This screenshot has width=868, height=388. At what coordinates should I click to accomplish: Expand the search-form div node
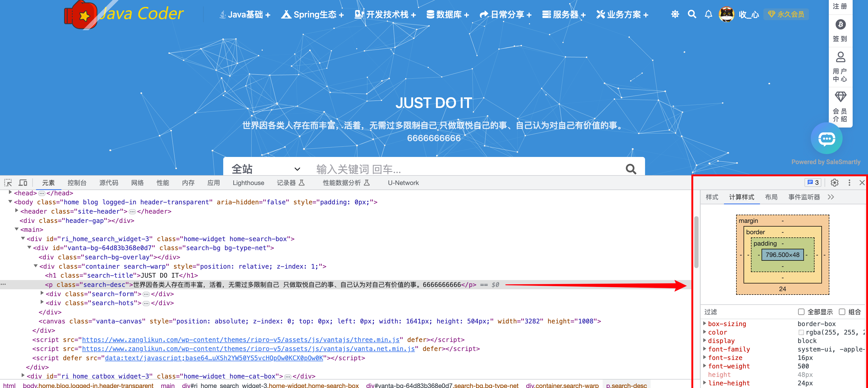pos(42,293)
